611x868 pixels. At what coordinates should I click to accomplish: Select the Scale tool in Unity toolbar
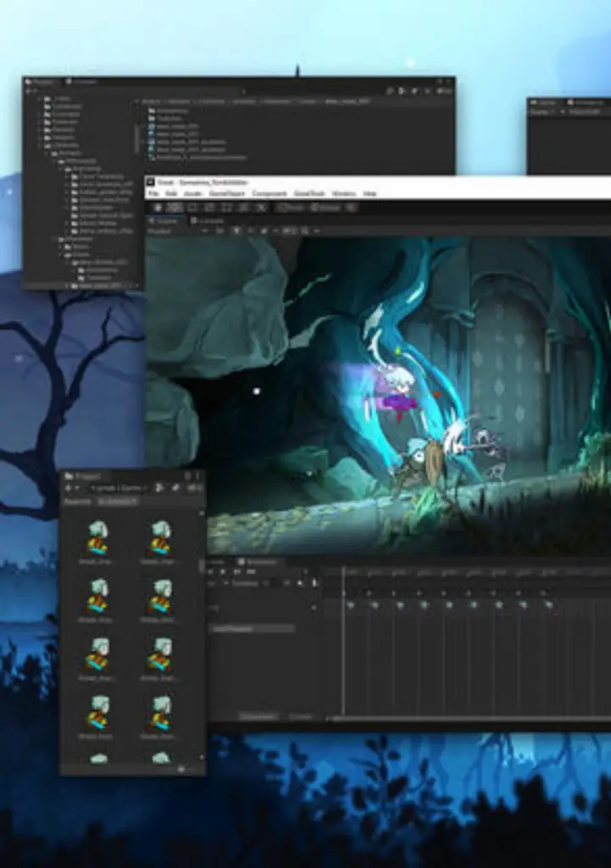210,208
